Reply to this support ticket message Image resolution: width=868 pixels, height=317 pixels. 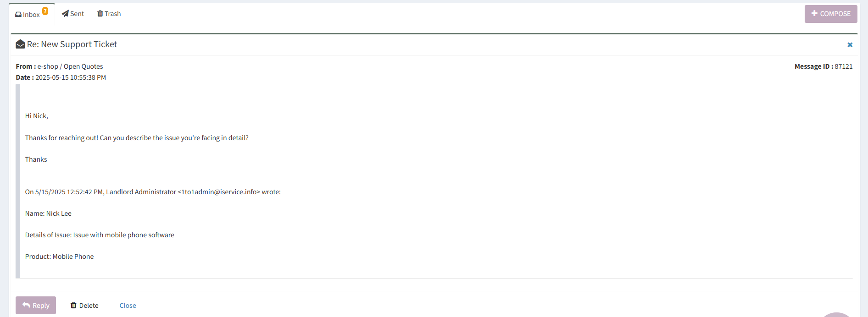(36, 305)
